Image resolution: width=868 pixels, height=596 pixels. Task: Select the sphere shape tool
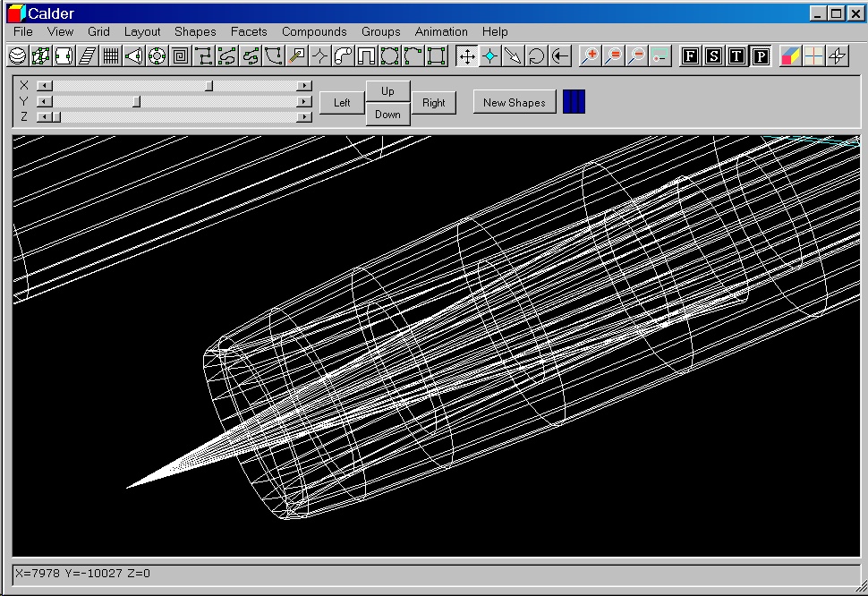point(17,56)
